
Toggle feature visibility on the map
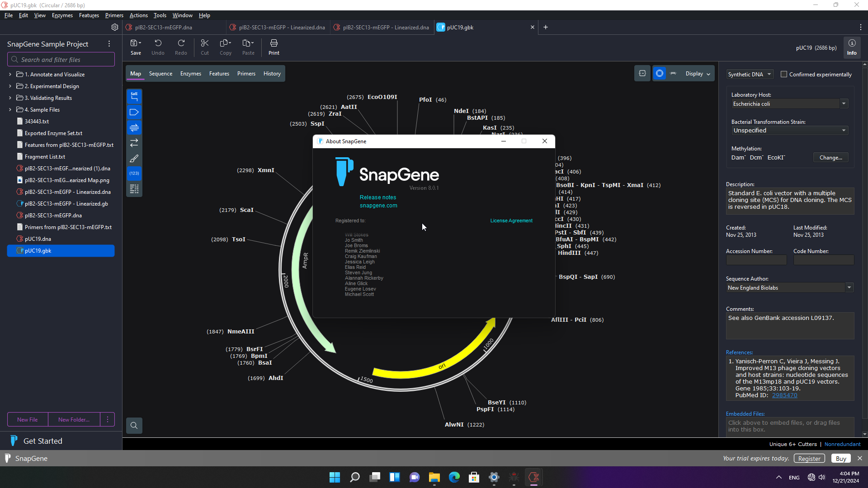tap(134, 112)
